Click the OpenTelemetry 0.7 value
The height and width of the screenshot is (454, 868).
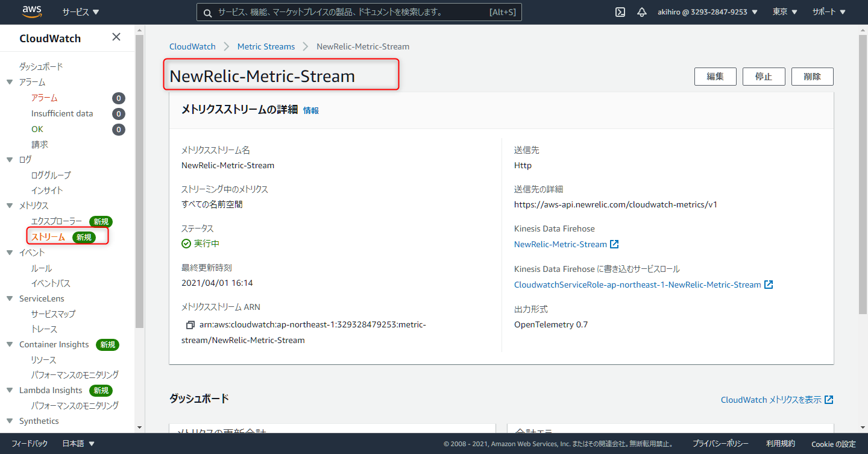pos(551,324)
